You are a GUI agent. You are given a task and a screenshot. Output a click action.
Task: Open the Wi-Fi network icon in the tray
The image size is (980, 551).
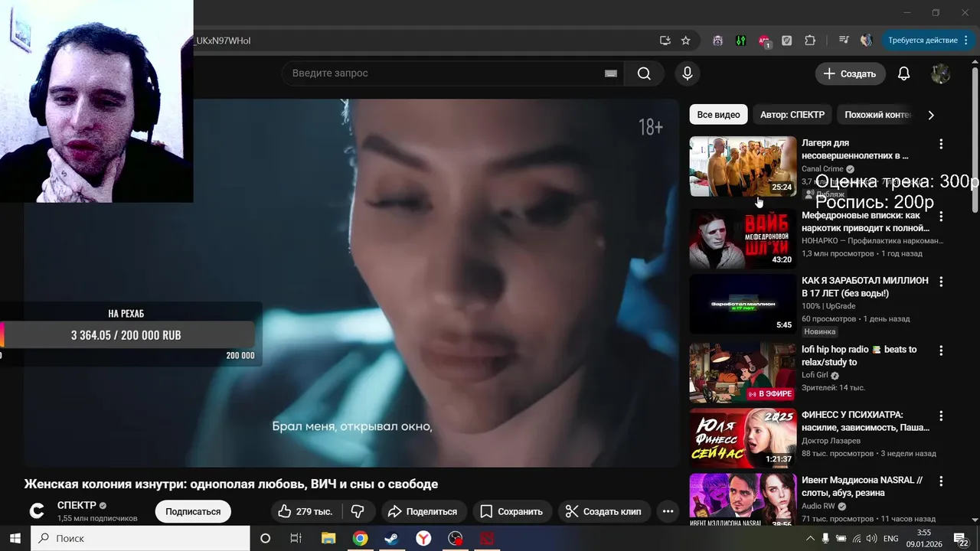[x=857, y=539]
